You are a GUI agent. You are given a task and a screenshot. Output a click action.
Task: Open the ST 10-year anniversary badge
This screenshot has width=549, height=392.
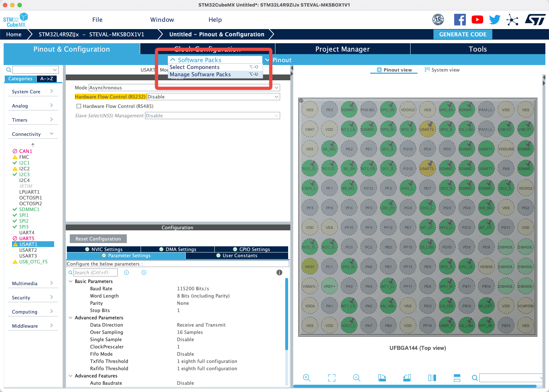coord(438,20)
